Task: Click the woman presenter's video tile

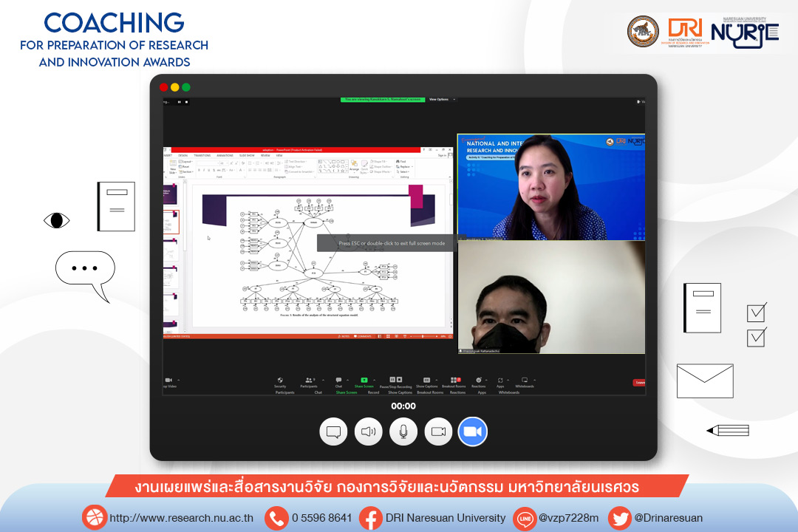Action: (x=551, y=187)
